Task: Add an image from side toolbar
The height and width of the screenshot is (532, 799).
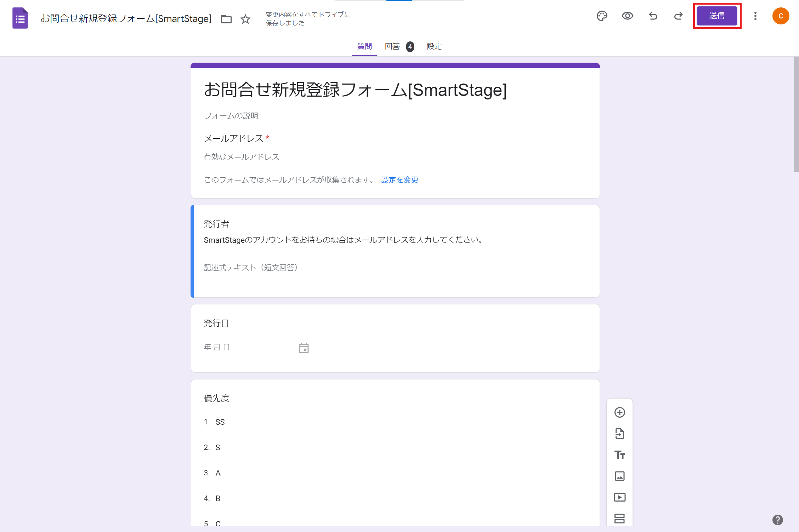Action: [619, 476]
